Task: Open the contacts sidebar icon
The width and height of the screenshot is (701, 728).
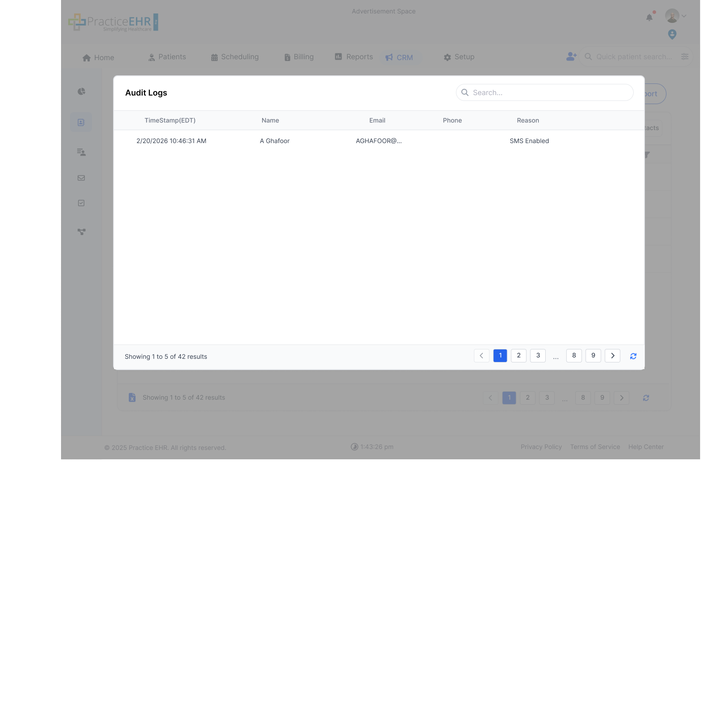Action: click(x=81, y=122)
